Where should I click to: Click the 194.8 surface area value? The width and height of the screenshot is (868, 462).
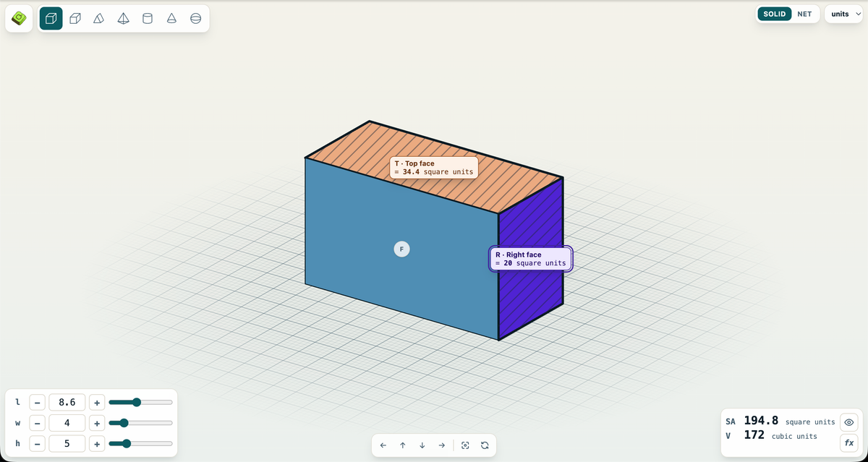pos(760,421)
